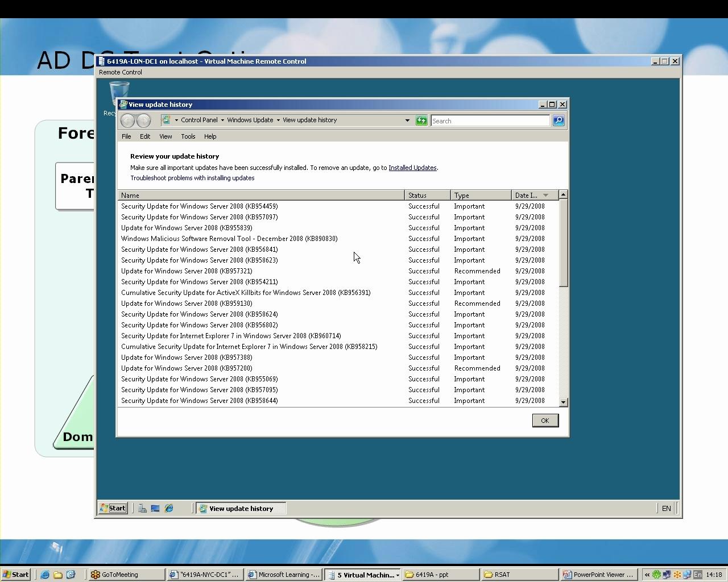
Task: Click the OK button
Action: 545,421
